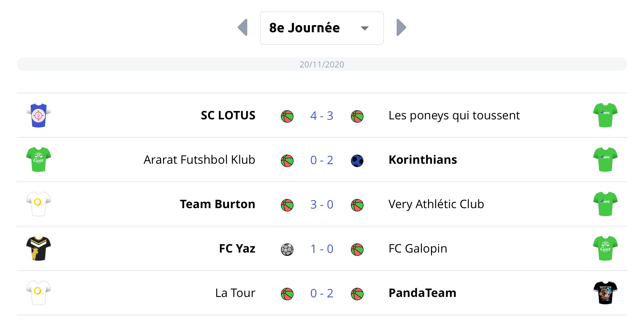Go to the previous journée arrow
Screen dimensions: 644x325
click(243, 28)
